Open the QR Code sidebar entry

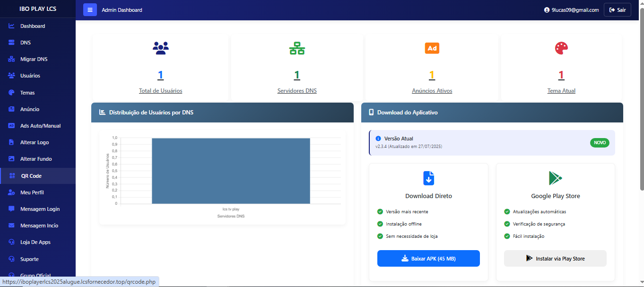(31, 176)
